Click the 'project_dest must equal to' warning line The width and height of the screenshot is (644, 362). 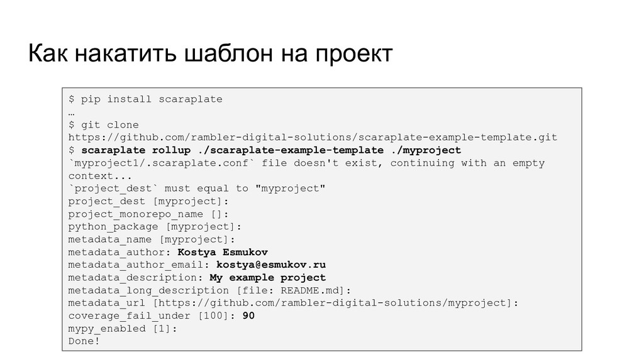tap(197, 189)
